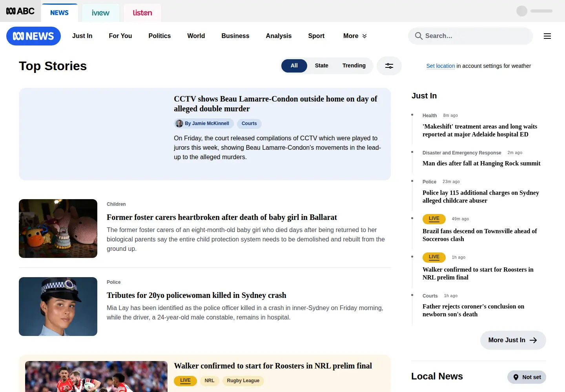565x392 pixels.
Task: Switch Top Stories to Trending
Action: [x=354, y=66]
